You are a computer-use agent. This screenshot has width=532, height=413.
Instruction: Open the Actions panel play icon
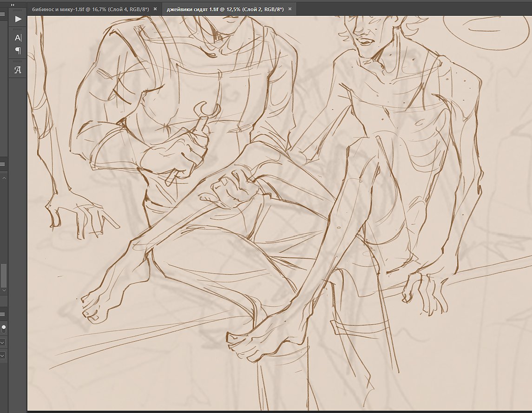(18, 19)
